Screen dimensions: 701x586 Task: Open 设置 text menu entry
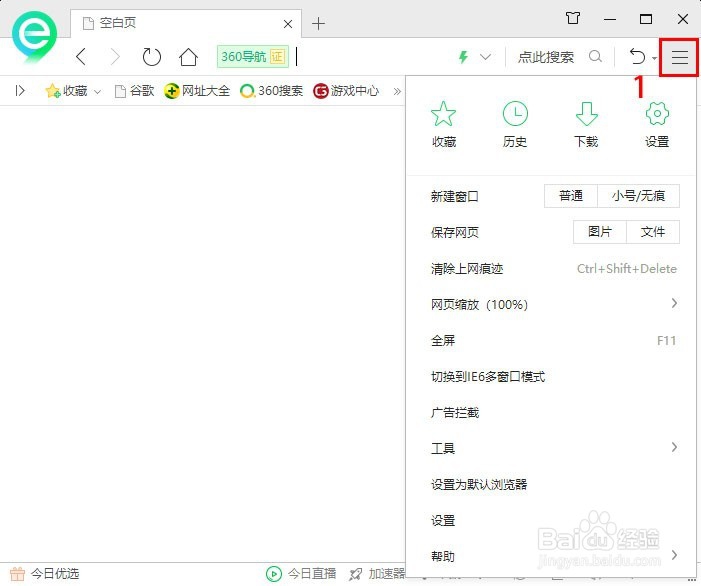553,520
